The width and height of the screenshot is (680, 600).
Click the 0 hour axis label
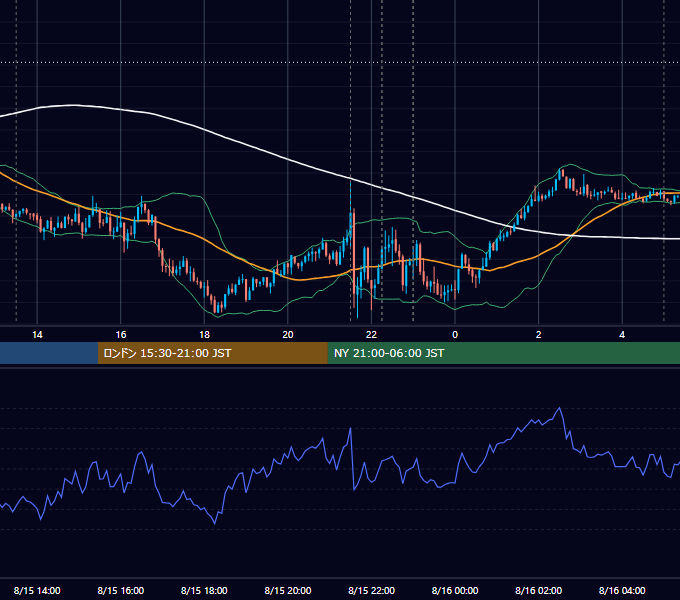coord(455,335)
